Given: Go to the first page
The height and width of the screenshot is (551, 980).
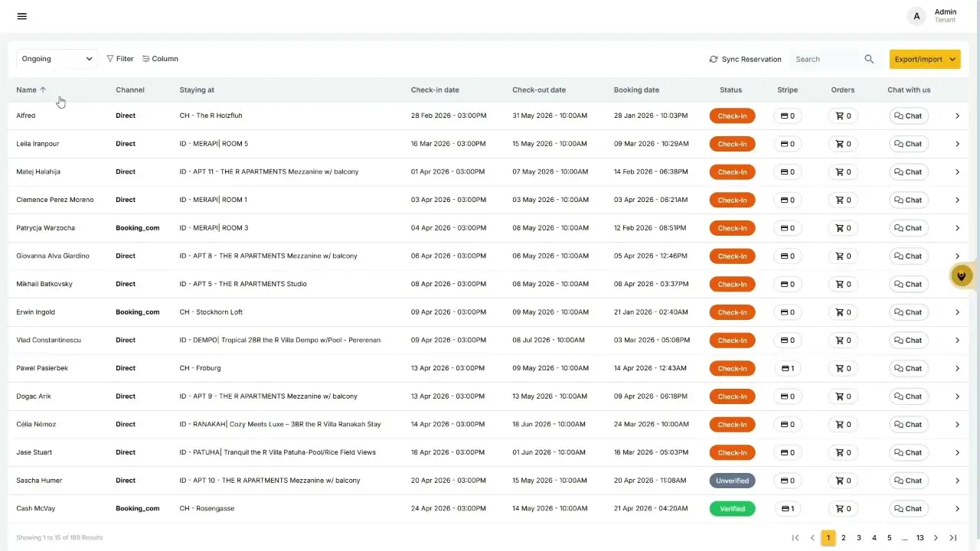Looking at the screenshot, I should pos(795,538).
